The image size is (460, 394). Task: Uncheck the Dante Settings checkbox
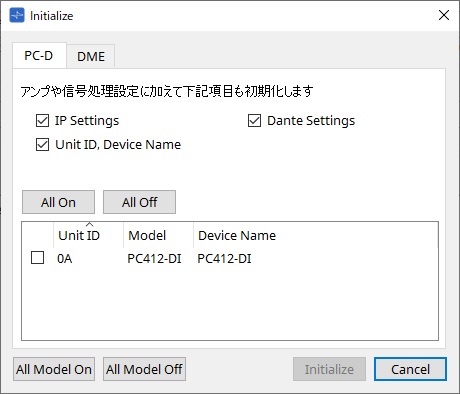coord(254,121)
